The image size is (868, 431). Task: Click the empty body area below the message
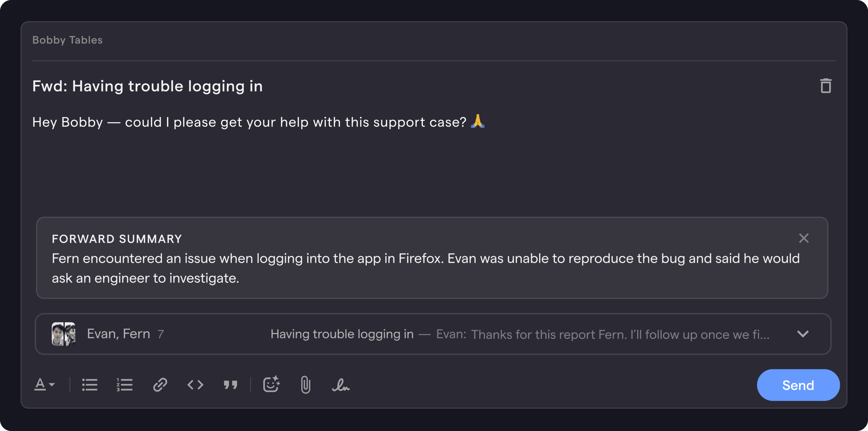point(434,173)
